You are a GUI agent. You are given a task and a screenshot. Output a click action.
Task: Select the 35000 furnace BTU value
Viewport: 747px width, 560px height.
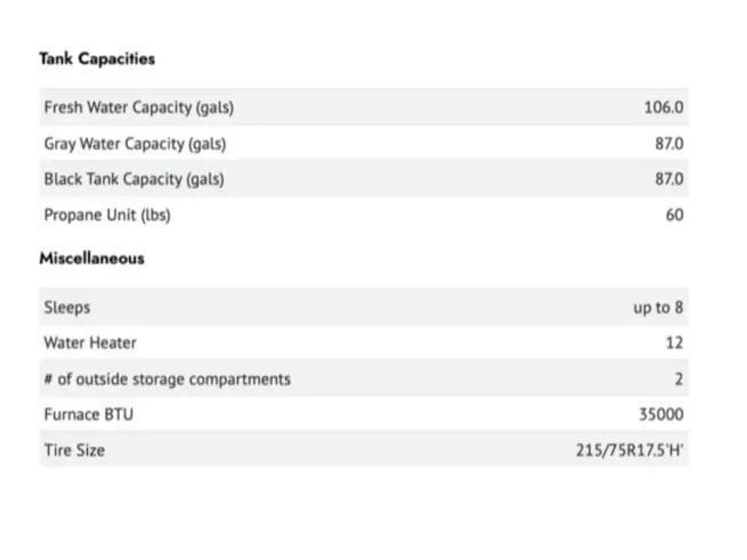661,414
